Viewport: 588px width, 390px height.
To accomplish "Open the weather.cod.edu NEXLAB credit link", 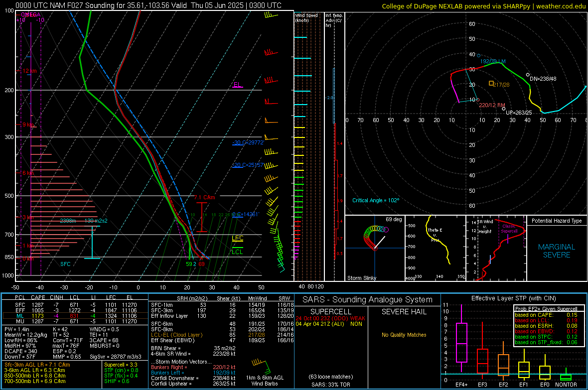I will point(484,6).
